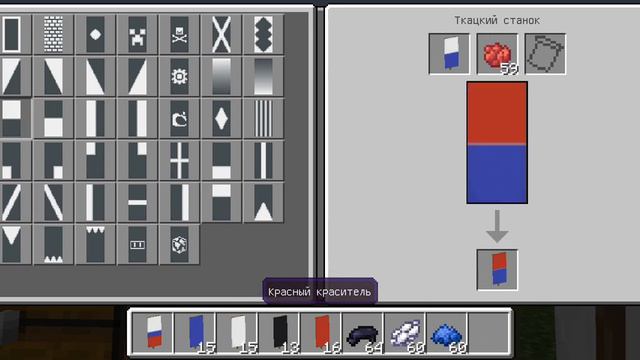Select the bottom sawtooth triangles pattern
Viewport: 640px width, 360px height.
(x=53, y=244)
